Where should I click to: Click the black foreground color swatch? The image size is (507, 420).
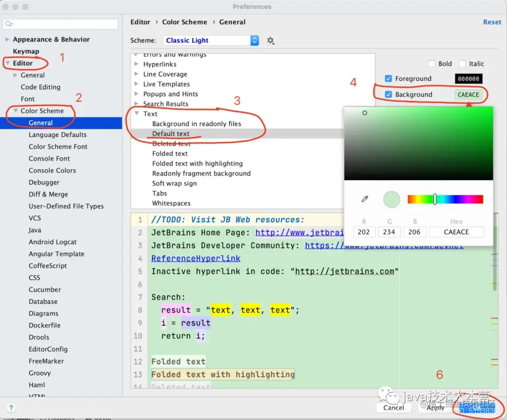point(468,78)
